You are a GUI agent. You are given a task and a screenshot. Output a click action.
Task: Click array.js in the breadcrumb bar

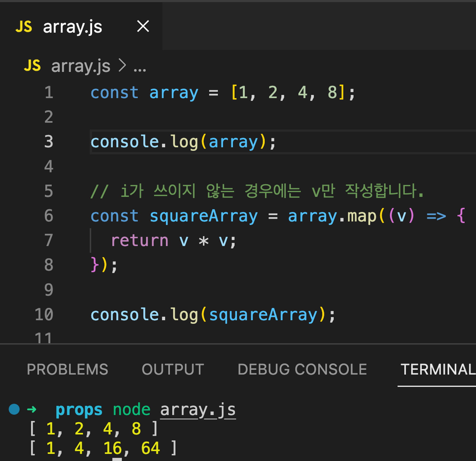click(x=81, y=66)
